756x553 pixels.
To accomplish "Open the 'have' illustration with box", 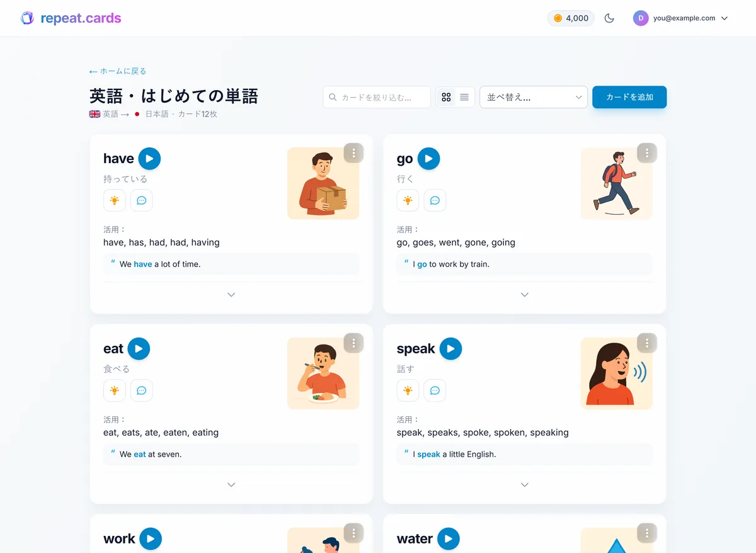I will pyautogui.click(x=323, y=183).
